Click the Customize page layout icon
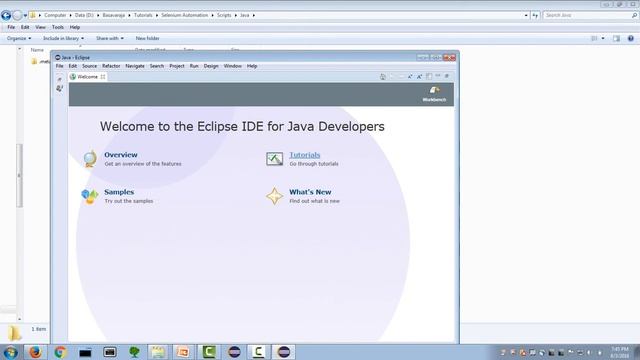Viewport: 640px width, 360px height. (429, 77)
